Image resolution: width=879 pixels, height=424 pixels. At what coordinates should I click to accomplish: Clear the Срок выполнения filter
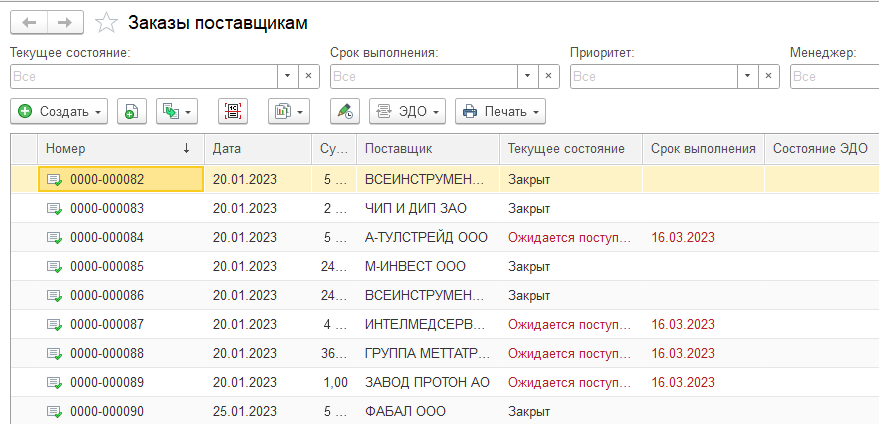coord(549,76)
